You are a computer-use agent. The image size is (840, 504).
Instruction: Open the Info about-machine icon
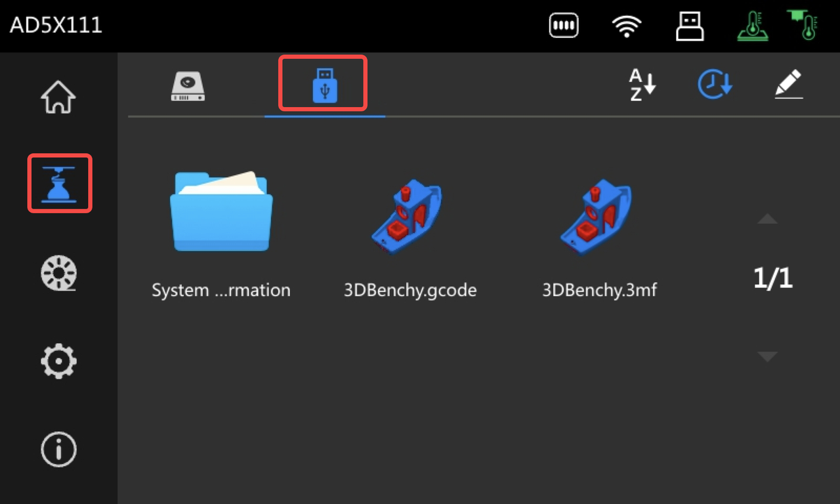[59, 450]
